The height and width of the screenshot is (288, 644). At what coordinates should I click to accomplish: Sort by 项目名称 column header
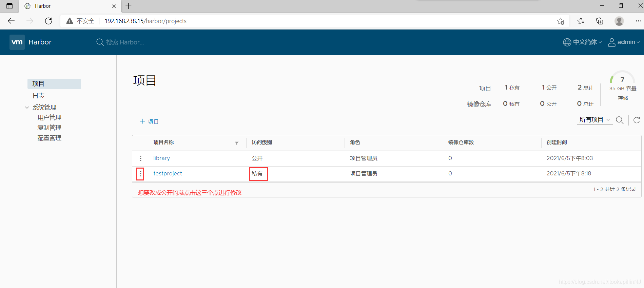pyautogui.click(x=163, y=142)
